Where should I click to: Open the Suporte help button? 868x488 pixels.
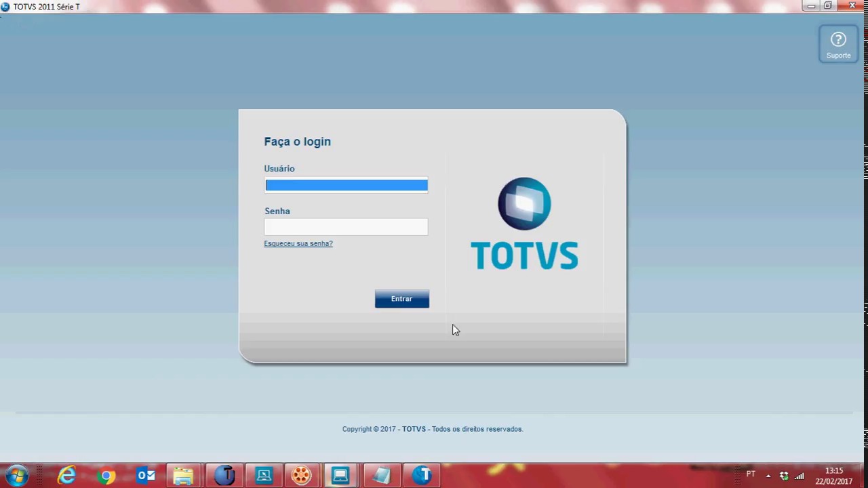point(838,45)
